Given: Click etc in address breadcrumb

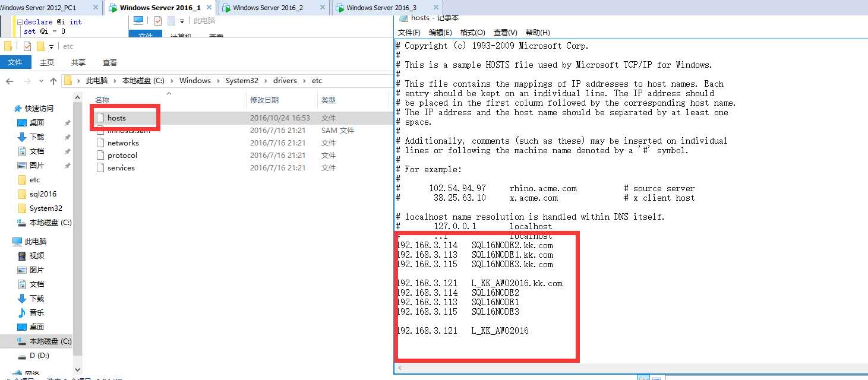Looking at the screenshot, I should tap(317, 81).
